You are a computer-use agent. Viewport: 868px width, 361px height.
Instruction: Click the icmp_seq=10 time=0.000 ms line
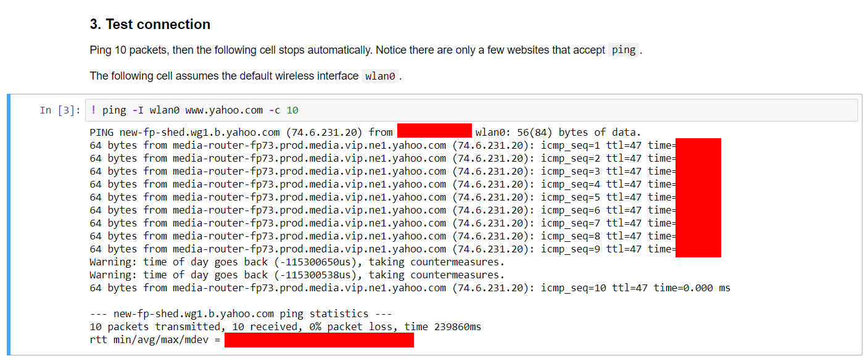[410, 288]
